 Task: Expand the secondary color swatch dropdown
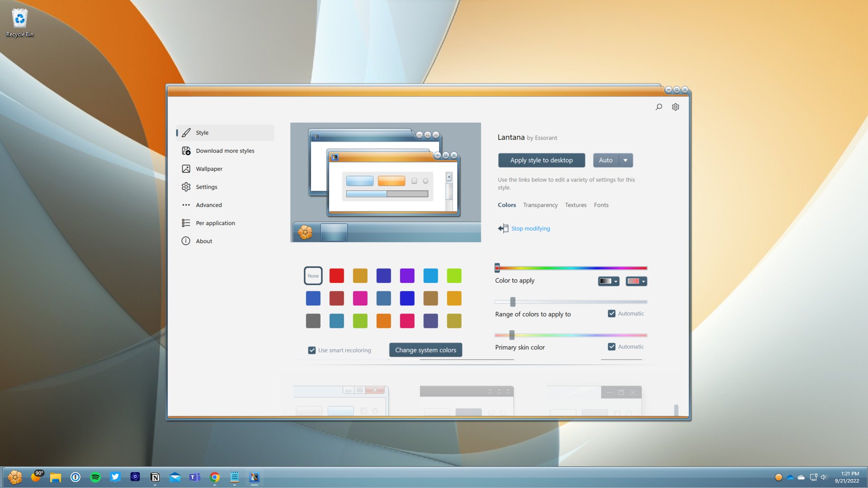[643, 281]
